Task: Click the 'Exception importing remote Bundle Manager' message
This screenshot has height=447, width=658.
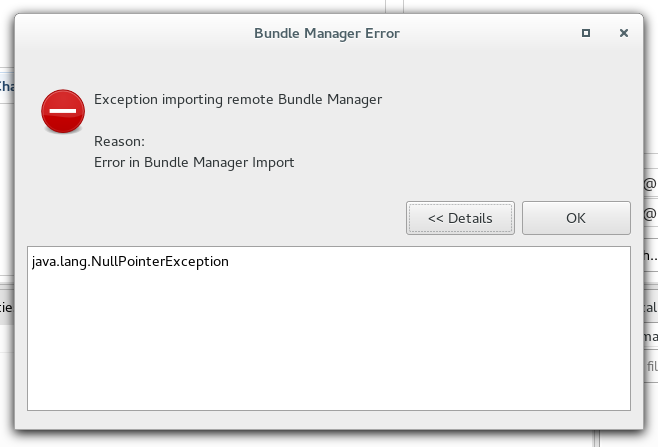Action: pos(238,99)
